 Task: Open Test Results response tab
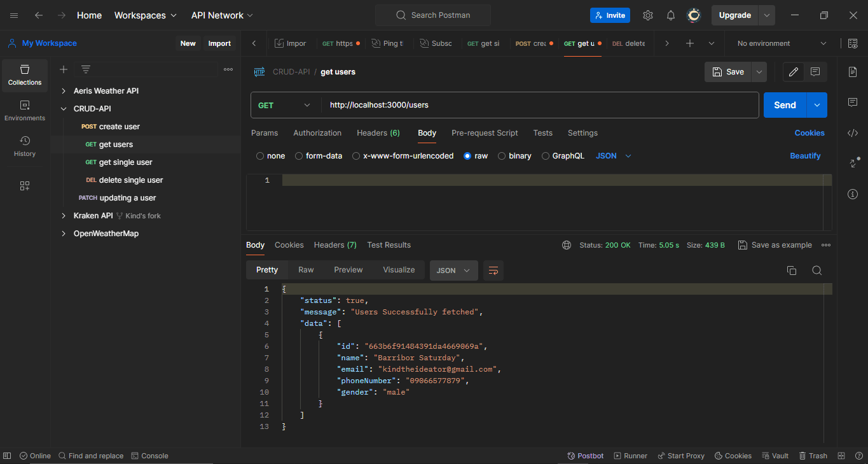[389, 245]
